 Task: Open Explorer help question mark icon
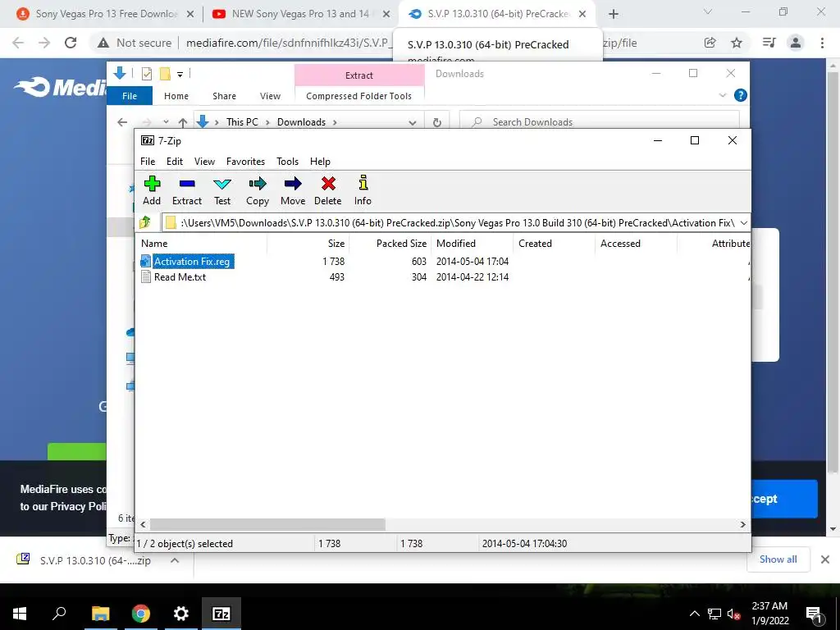[741, 95]
